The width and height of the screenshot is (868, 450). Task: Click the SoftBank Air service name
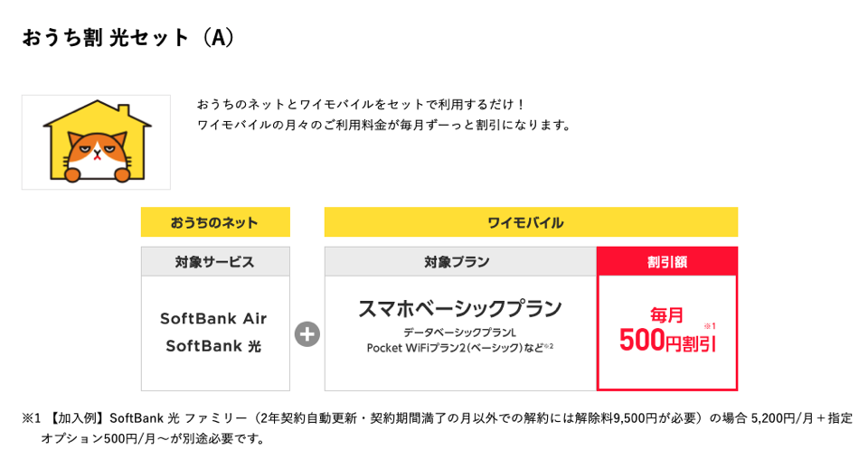[213, 318]
